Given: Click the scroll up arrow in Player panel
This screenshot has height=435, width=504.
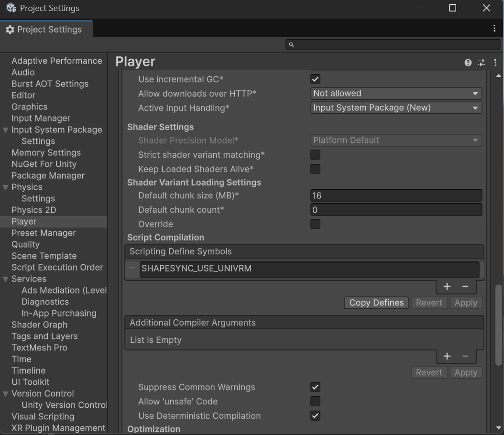Looking at the screenshot, I should [499, 76].
